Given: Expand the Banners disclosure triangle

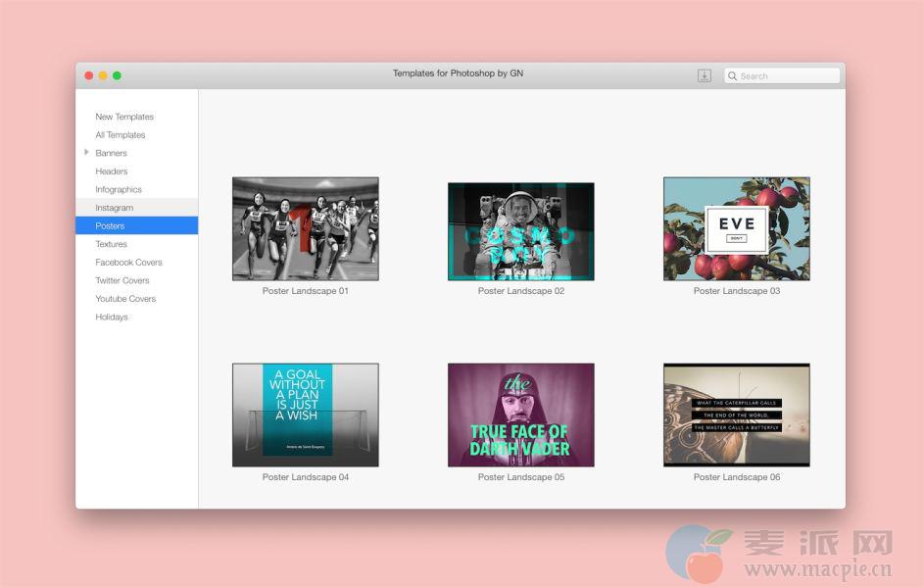Looking at the screenshot, I should point(86,153).
